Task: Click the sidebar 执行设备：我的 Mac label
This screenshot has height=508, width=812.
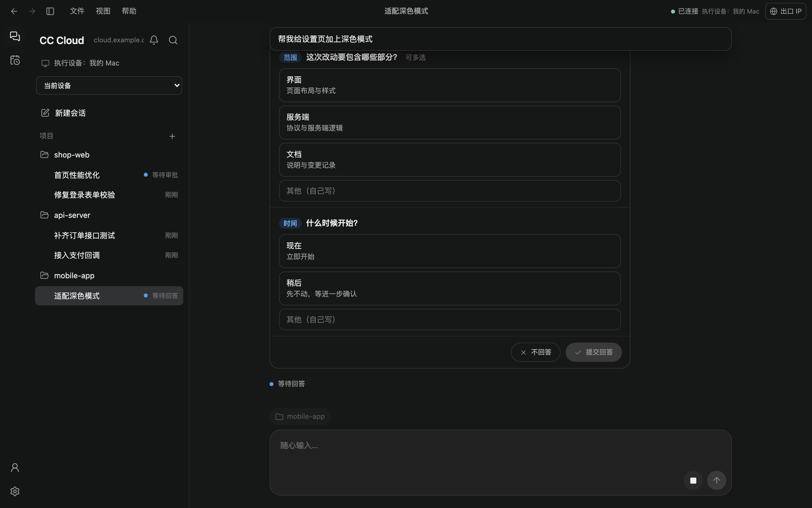Action: tap(80, 63)
